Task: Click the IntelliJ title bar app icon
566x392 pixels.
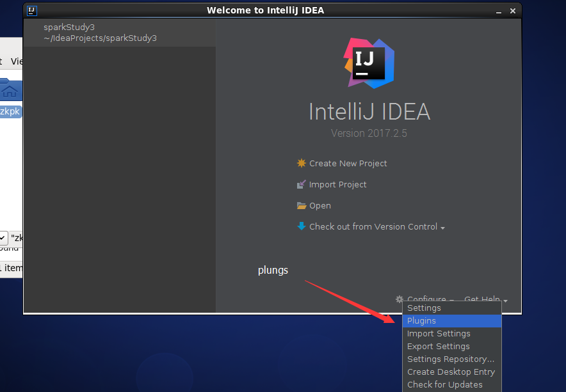Action: coord(32,10)
